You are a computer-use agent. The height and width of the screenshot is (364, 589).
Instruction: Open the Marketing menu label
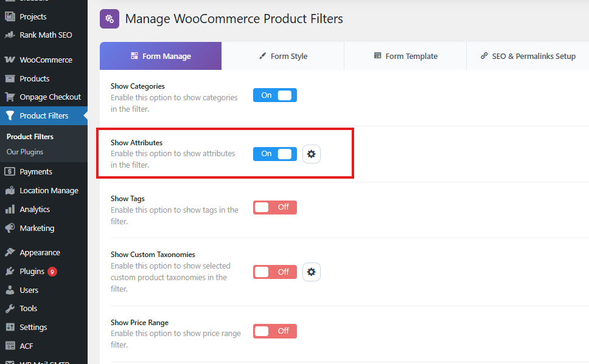click(x=37, y=228)
